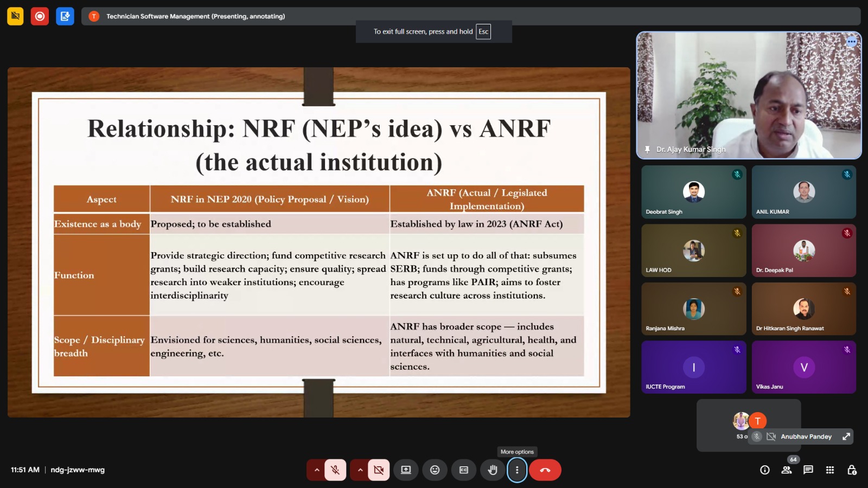Open meeting details info icon

coord(764,470)
